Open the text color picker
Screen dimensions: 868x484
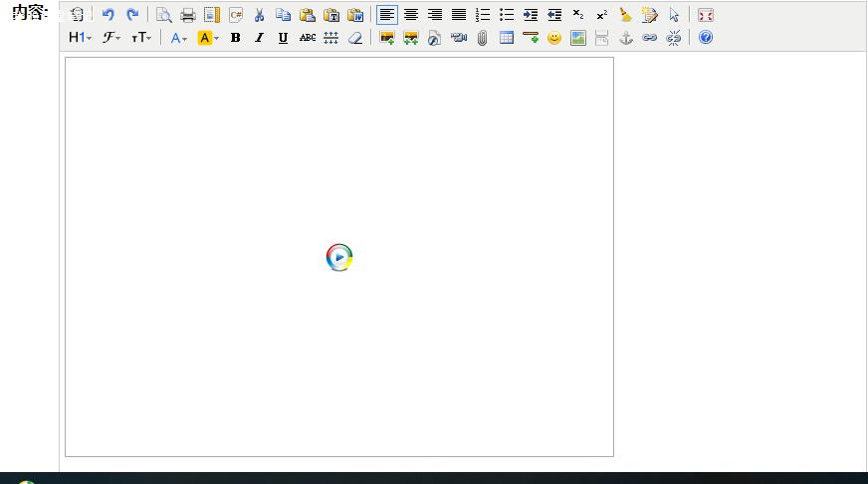[178, 38]
